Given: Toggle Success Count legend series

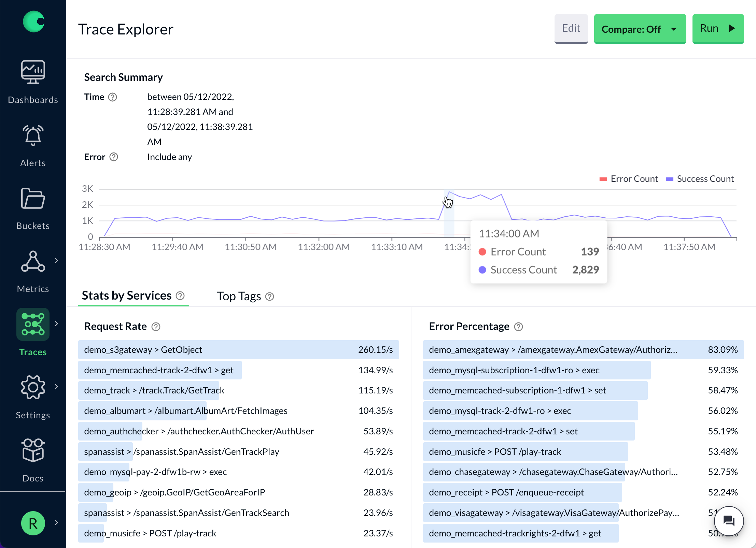Looking at the screenshot, I should [700, 179].
